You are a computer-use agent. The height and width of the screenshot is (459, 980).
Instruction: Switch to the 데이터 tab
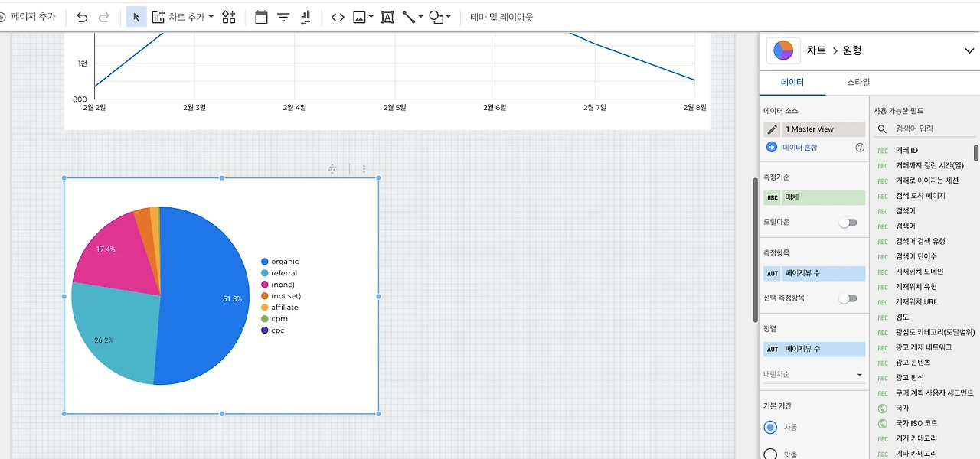(792, 82)
